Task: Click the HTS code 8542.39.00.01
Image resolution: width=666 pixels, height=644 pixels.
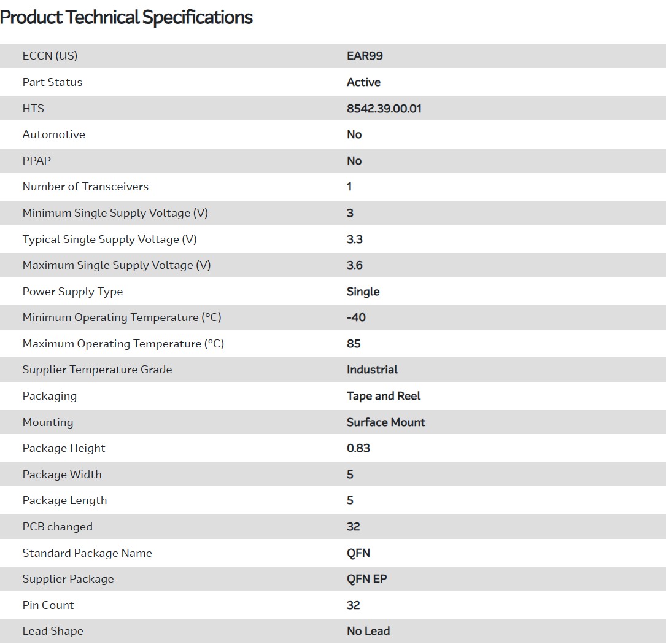Action: pos(384,109)
